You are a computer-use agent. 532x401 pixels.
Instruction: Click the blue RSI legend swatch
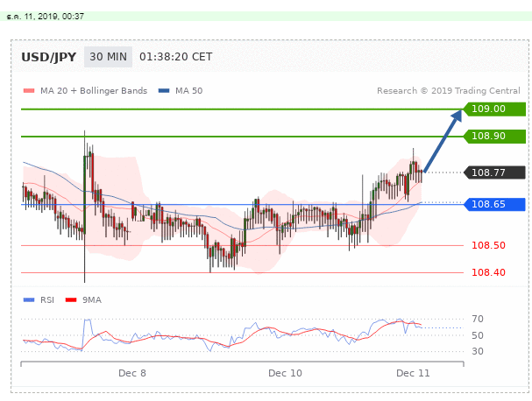(x=29, y=300)
